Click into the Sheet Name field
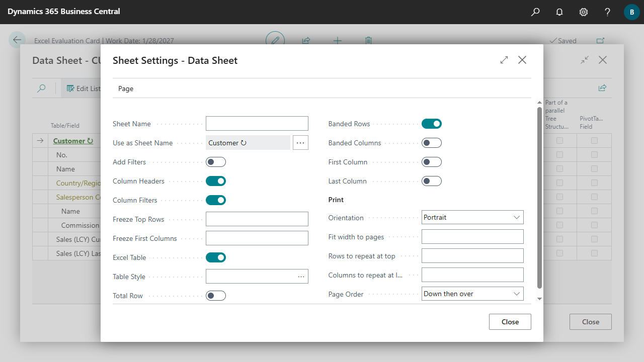Screen dimensions: 644x362 [257, 124]
